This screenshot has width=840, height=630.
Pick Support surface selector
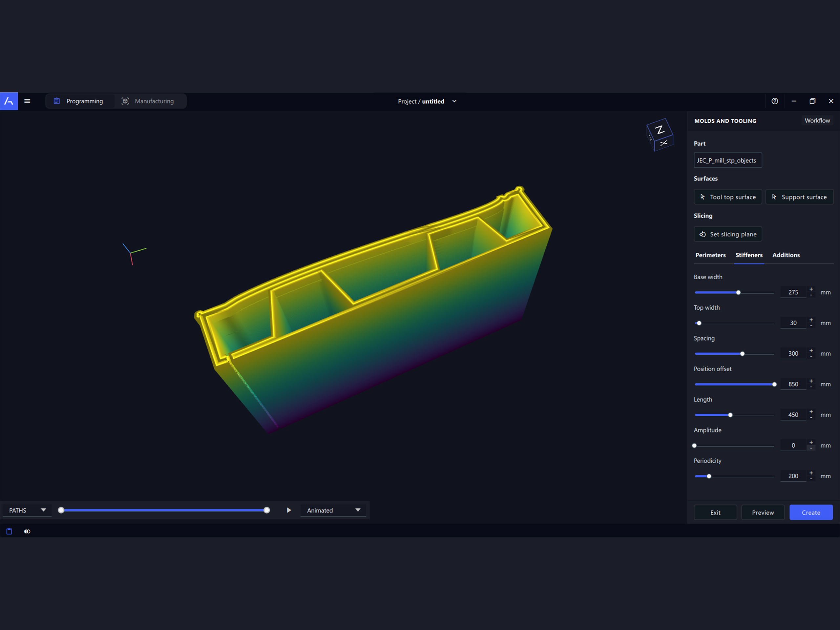pos(799,197)
